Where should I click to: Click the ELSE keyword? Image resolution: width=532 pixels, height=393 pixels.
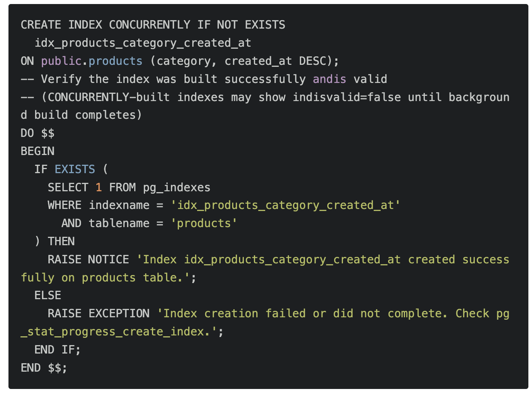[48, 296]
